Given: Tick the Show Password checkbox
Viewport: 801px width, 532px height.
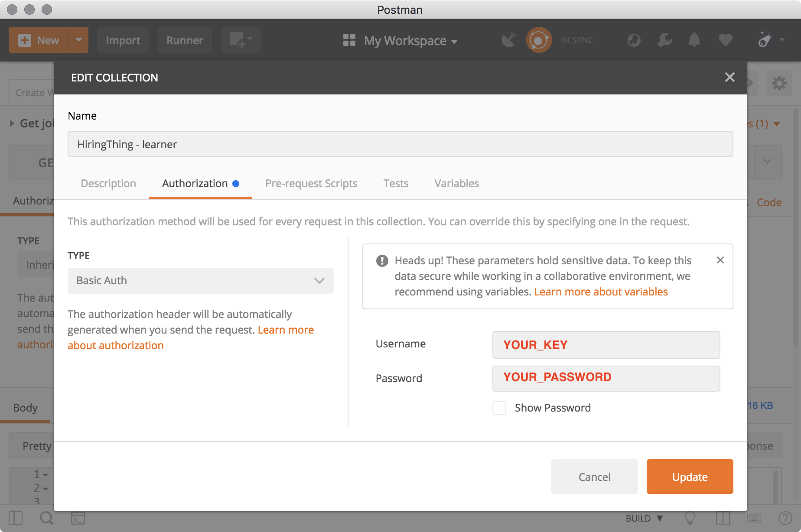Looking at the screenshot, I should 499,408.
